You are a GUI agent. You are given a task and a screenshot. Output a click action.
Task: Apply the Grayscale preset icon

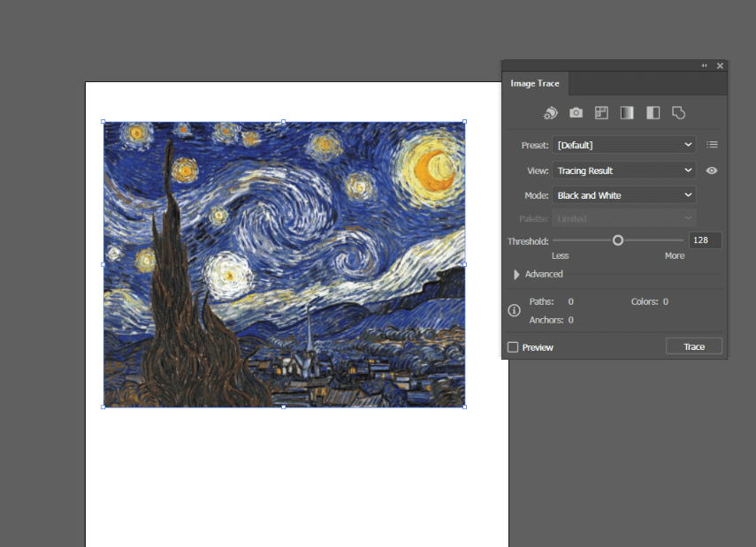coord(627,113)
